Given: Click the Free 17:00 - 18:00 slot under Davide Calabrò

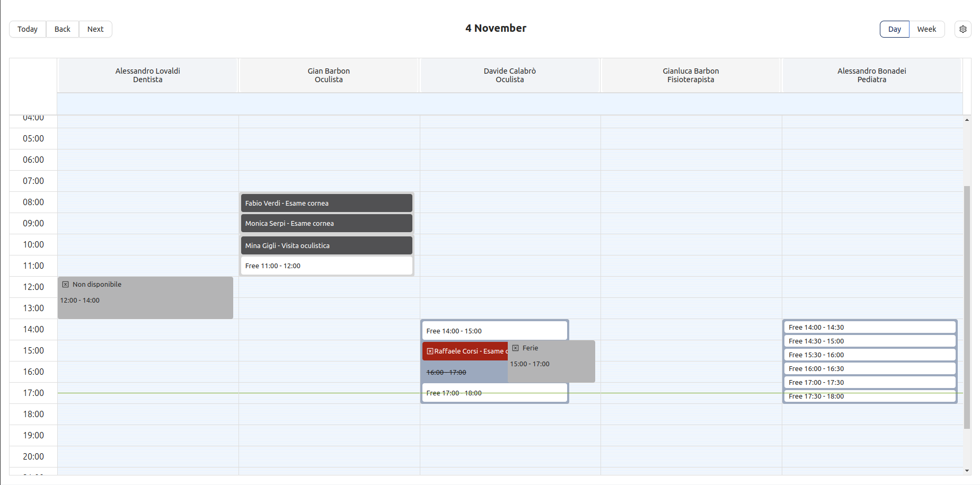Looking at the screenshot, I should (x=494, y=393).
